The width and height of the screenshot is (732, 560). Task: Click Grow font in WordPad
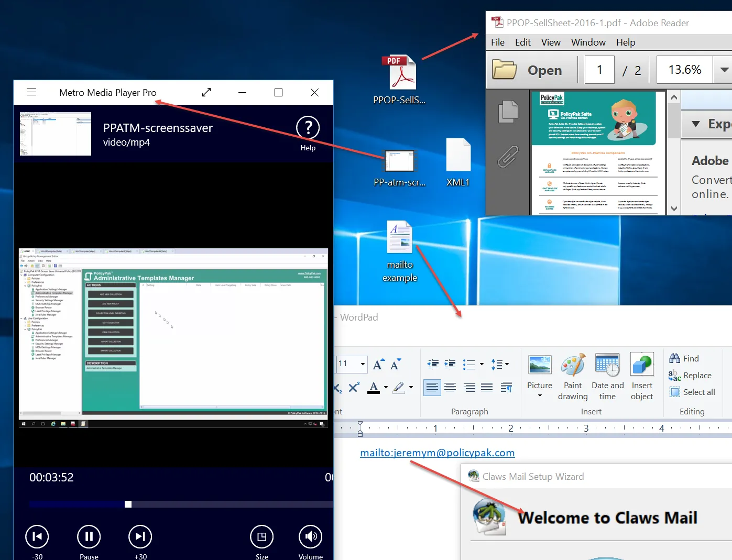tap(378, 364)
